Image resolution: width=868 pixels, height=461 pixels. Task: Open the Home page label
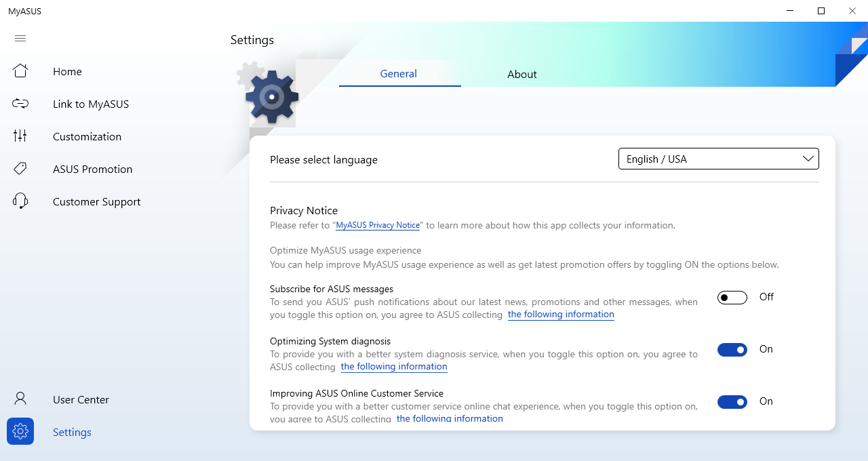[x=67, y=71]
